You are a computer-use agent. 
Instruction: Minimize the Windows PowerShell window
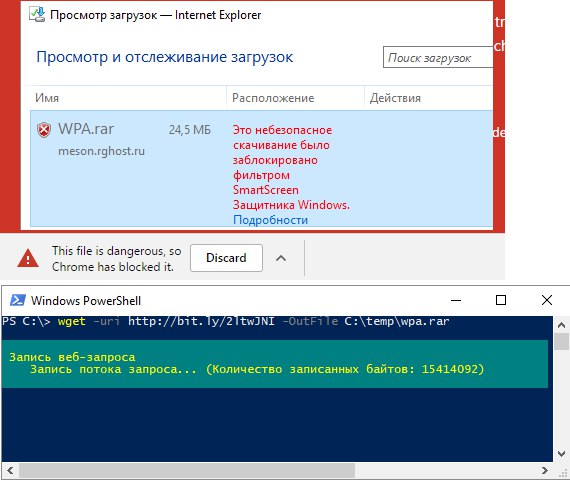coord(456,300)
